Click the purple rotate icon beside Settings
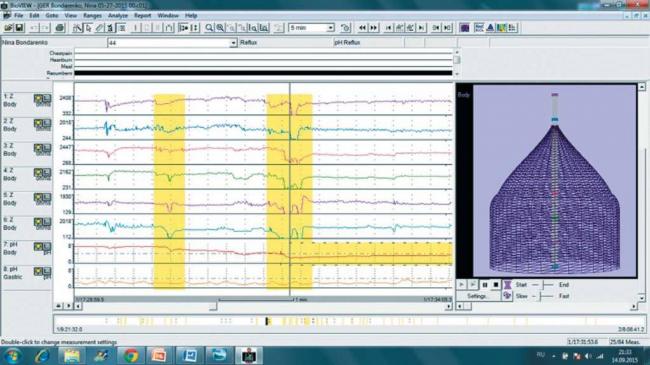Screen dimensions: 650x365 507,296
